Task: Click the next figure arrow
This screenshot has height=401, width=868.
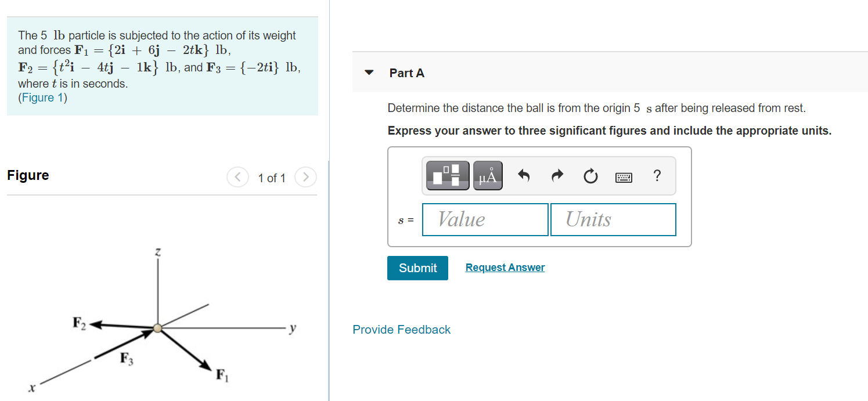Action: pyautogui.click(x=305, y=177)
